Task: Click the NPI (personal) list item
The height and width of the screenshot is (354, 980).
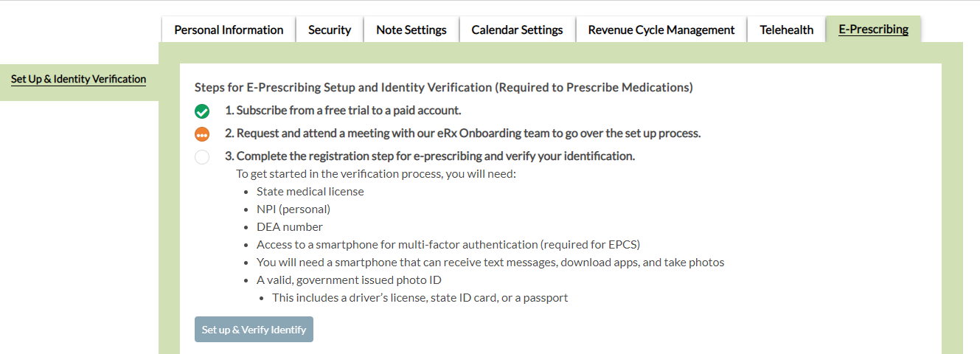Action: (293, 209)
